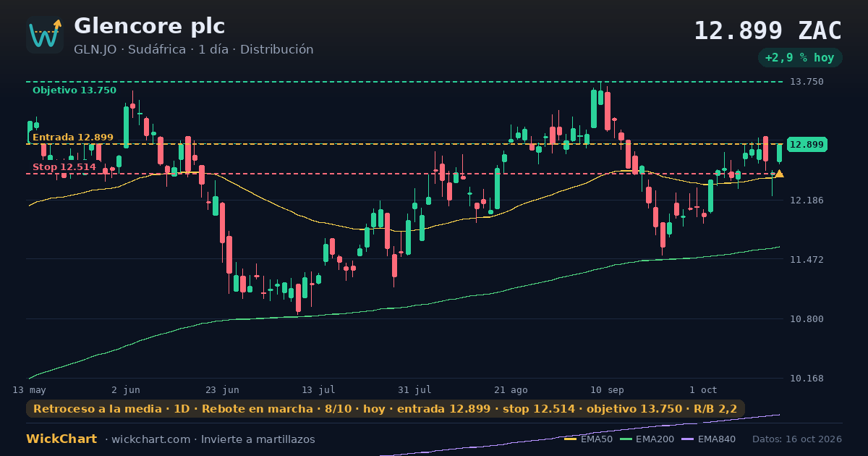This screenshot has width=868, height=456.
Task: Click the 12.186 axis value
Action: tap(806, 200)
